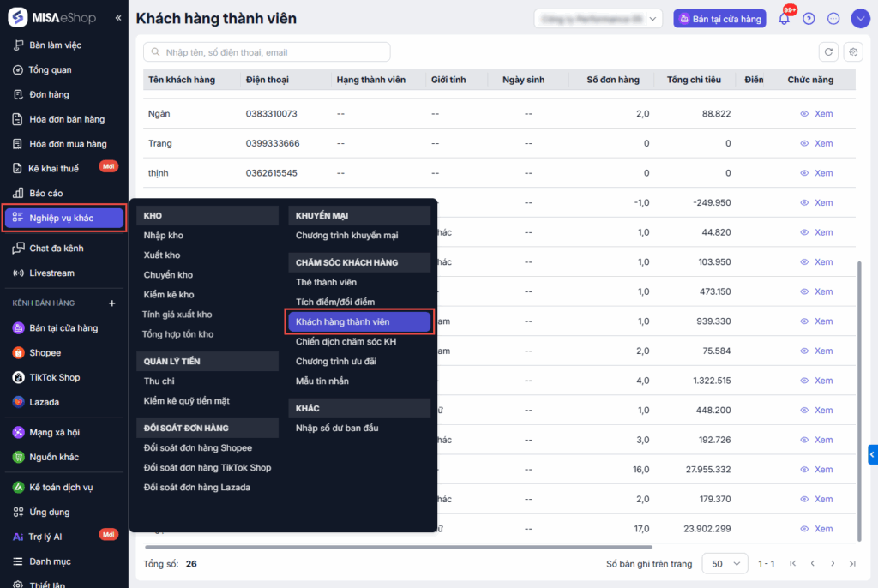Go to first page
The height and width of the screenshot is (588, 878).
pyautogui.click(x=792, y=563)
